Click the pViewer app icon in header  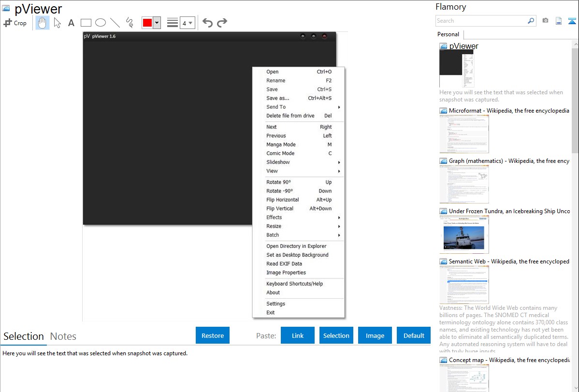6,8
